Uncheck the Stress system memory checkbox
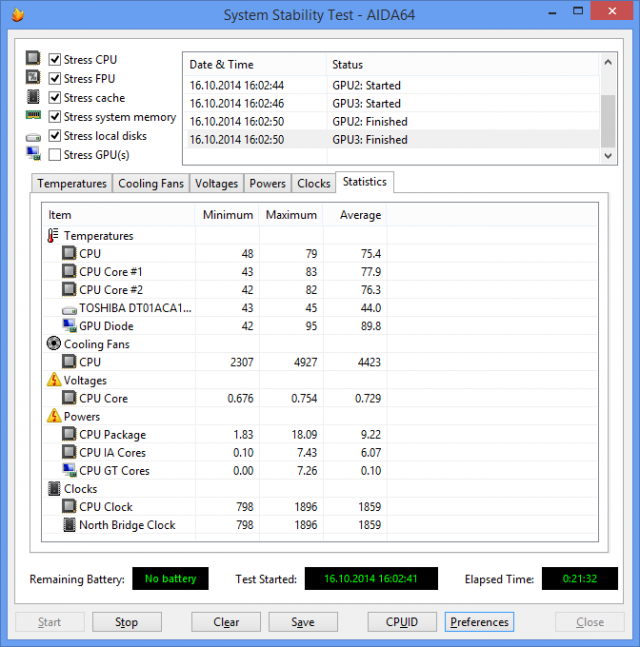The image size is (640, 647). coord(54,117)
